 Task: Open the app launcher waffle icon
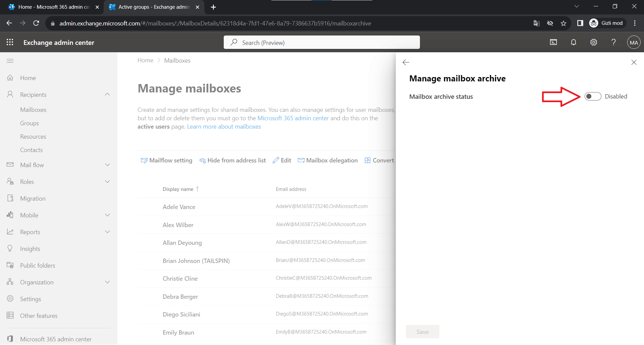pyautogui.click(x=10, y=42)
